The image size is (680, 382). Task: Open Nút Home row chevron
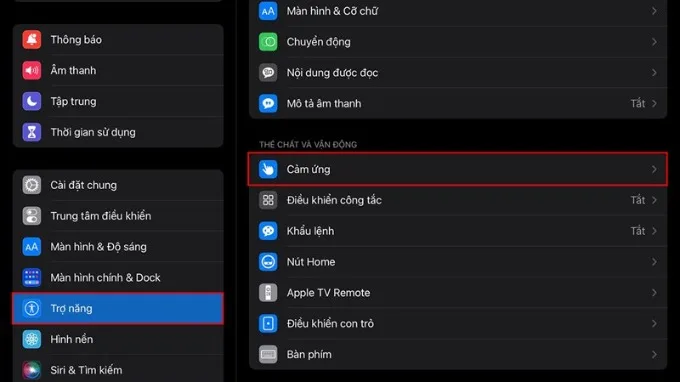(654, 261)
